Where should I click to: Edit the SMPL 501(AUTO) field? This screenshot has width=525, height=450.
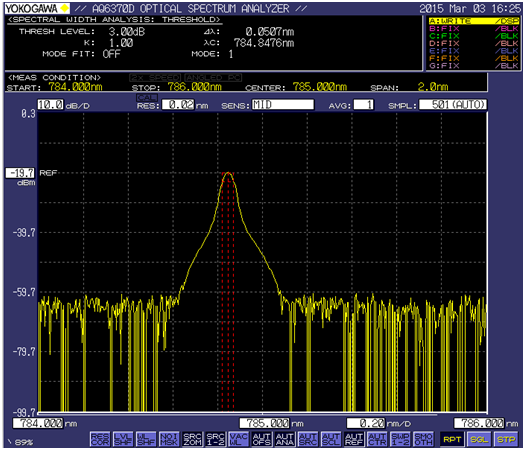[453, 105]
